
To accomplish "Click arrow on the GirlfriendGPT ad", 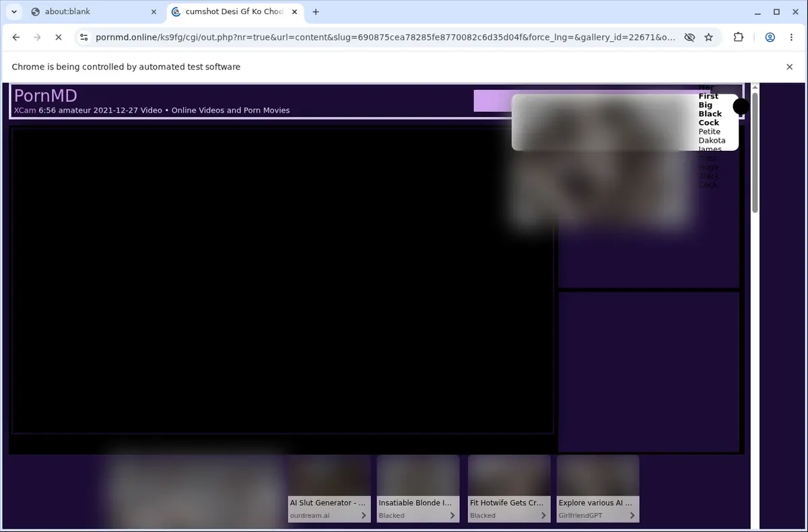I will pyautogui.click(x=632, y=516).
